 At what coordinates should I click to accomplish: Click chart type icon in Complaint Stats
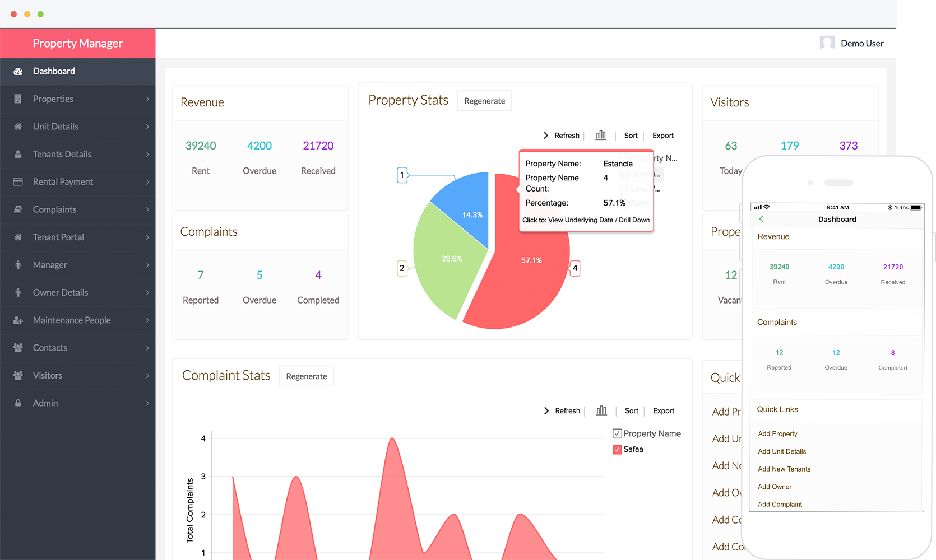point(601,410)
